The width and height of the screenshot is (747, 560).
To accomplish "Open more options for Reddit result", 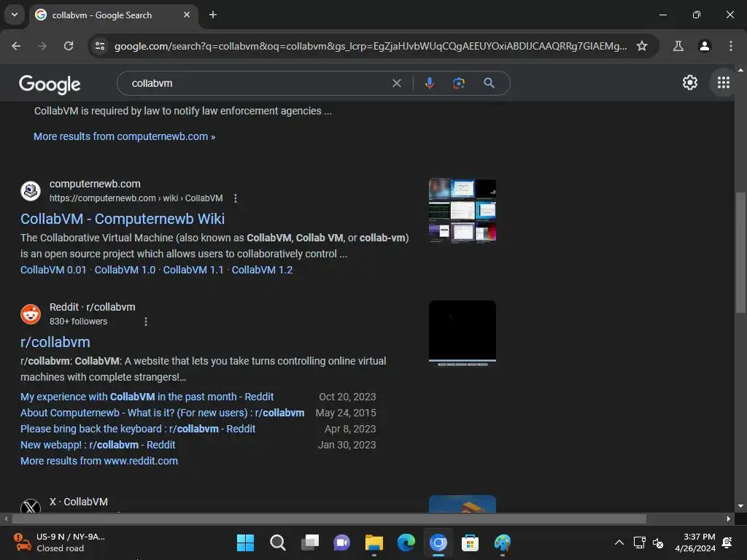I will pos(146,322).
